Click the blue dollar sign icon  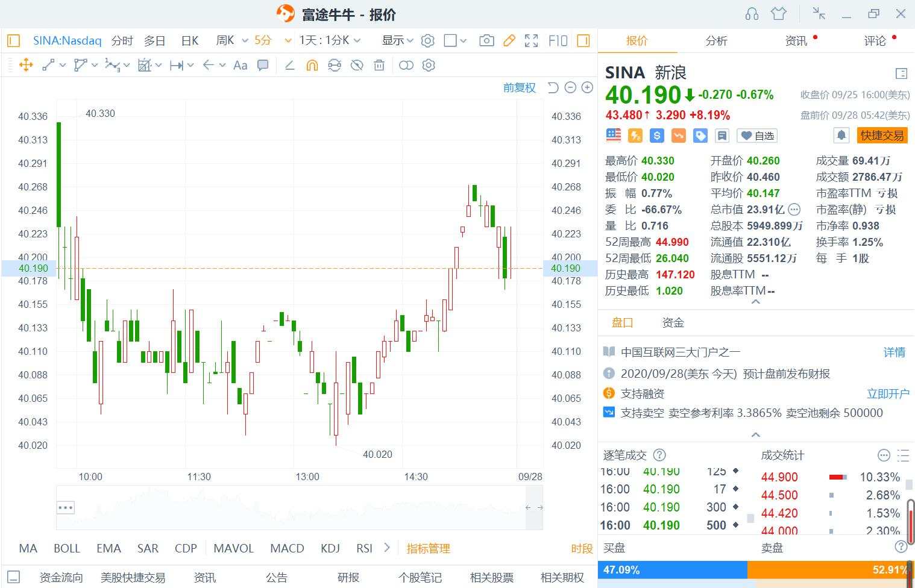coord(657,136)
